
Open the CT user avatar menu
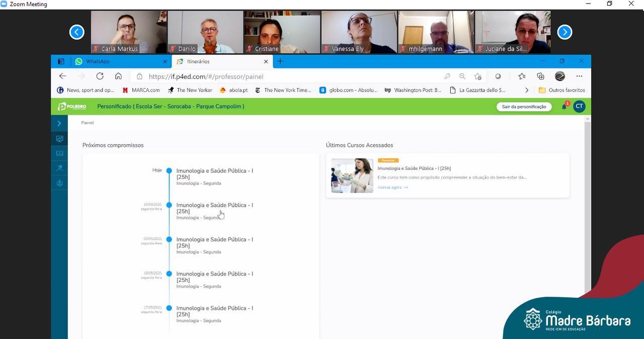579,106
